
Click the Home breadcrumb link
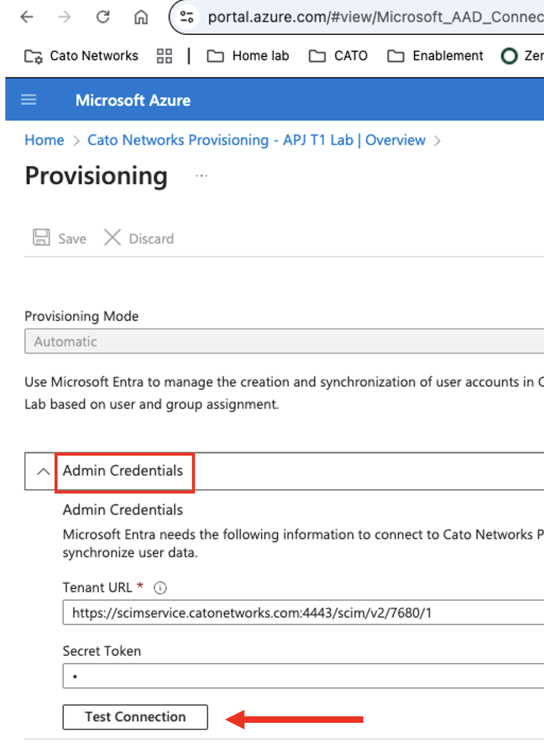coord(44,140)
